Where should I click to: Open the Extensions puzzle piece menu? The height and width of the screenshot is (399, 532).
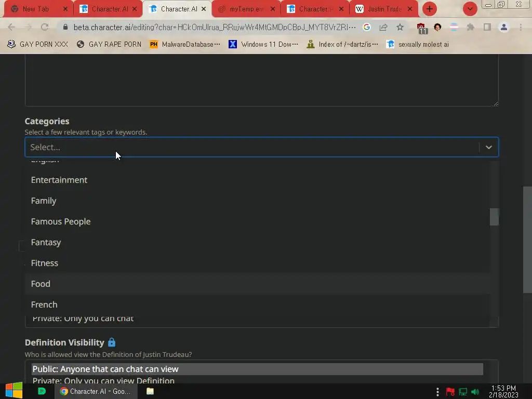470,27
